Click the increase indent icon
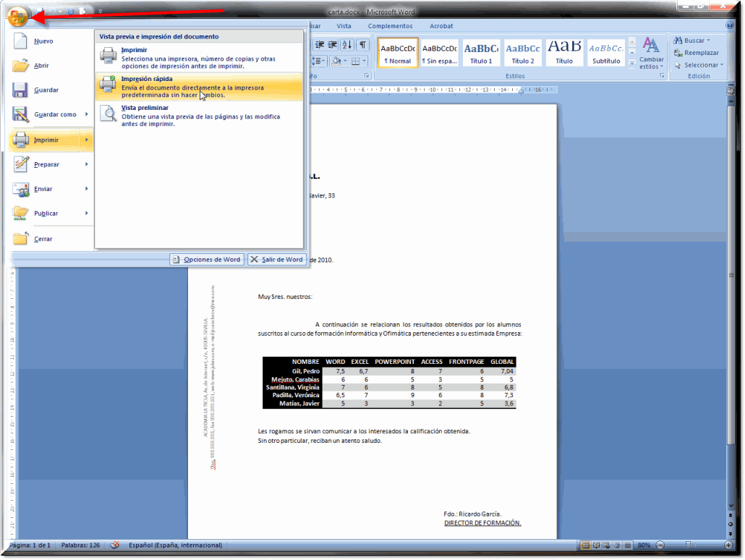 pos(333,45)
